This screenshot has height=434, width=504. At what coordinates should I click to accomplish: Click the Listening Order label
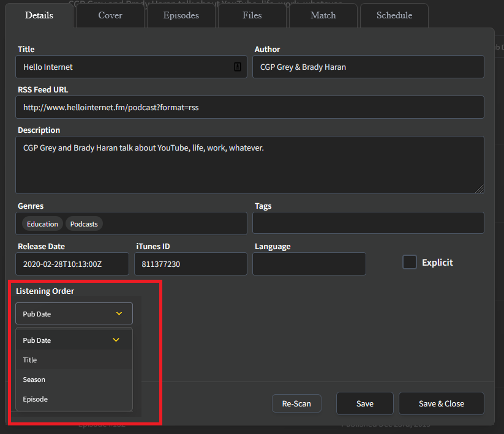click(x=45, y=291)
